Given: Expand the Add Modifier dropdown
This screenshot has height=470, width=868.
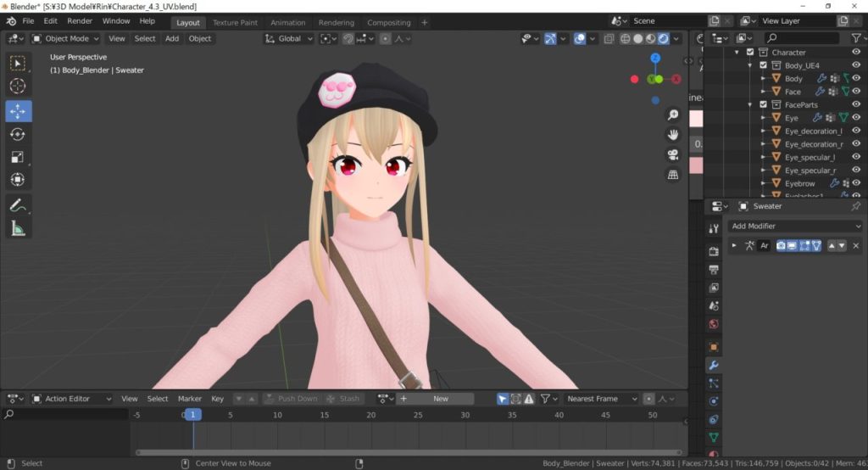Looking at the screenshot, I should click(x=795, y=227).
